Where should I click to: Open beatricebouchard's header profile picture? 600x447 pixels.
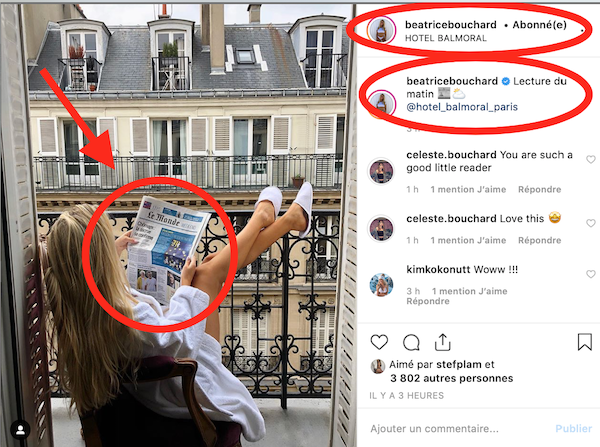tap(381, 30)
